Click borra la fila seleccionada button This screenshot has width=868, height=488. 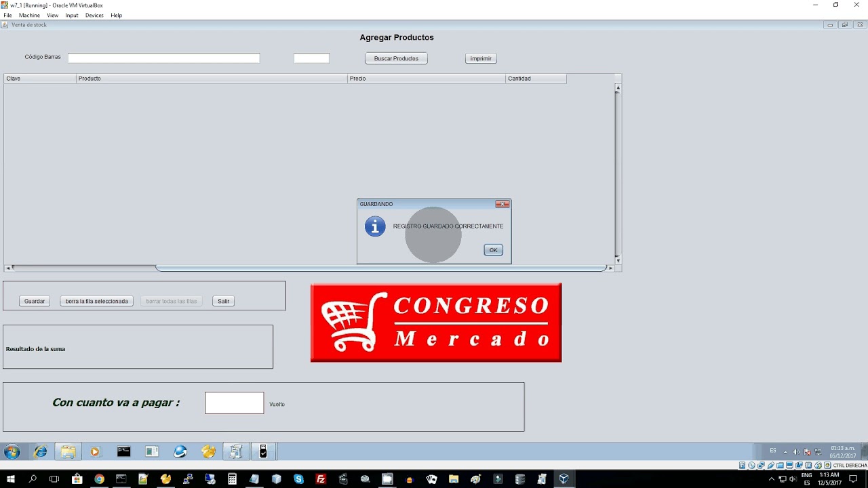[x=96, y=301]
